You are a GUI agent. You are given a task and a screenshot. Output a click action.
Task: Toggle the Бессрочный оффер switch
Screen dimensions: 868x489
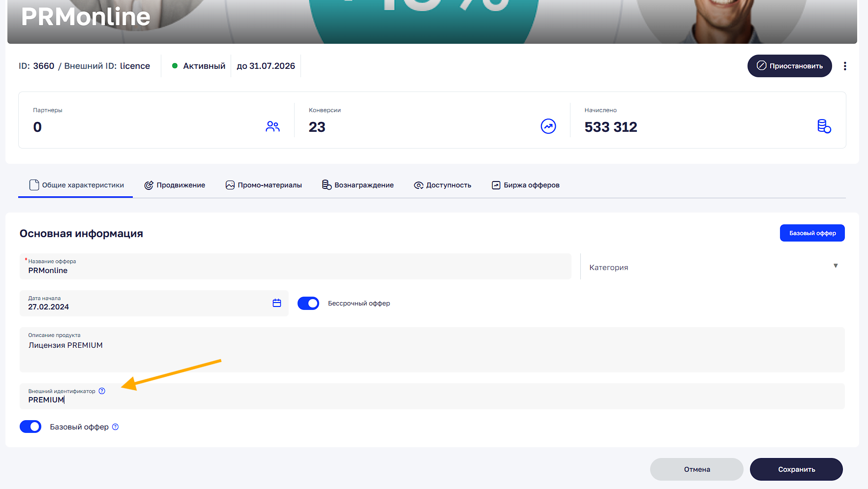pyautogui.click(x=308, y=304)
